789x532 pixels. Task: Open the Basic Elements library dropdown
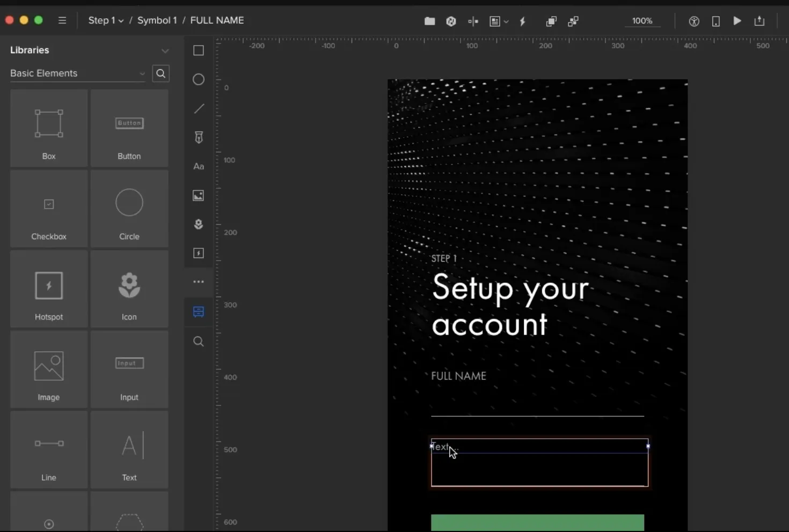(77, 73)
